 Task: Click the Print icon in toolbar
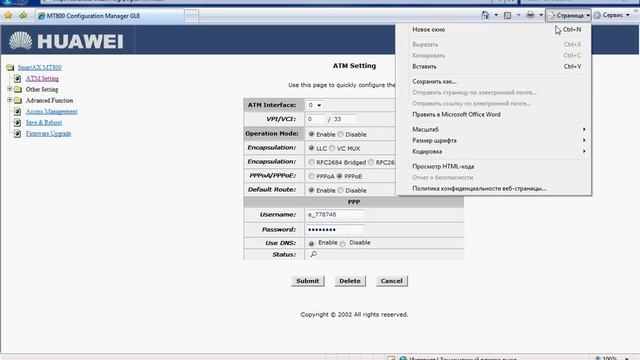tap(530, 15)
